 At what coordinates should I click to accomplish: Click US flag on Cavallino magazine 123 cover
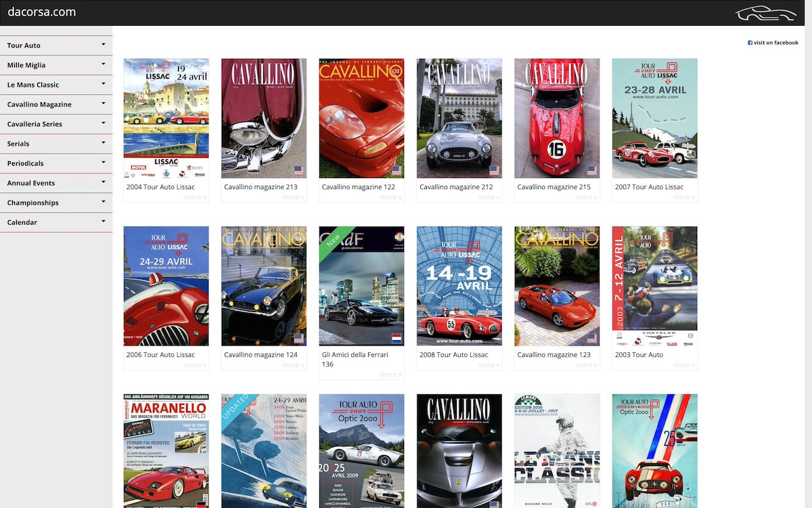(591, 339)
